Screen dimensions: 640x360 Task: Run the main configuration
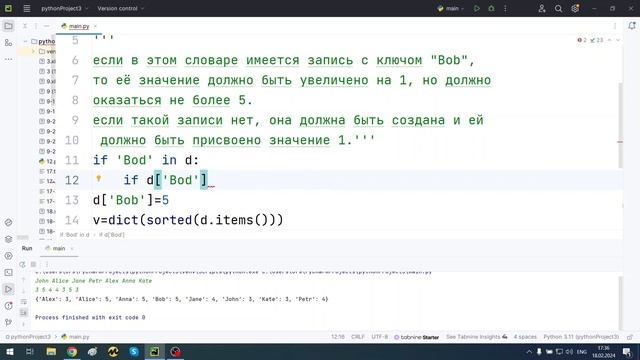477,8
